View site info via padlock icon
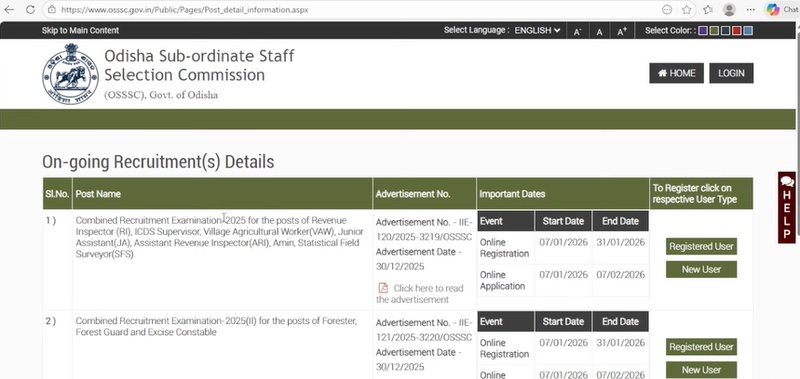This screenshot has width=800, height=379. tap(52, 10)
